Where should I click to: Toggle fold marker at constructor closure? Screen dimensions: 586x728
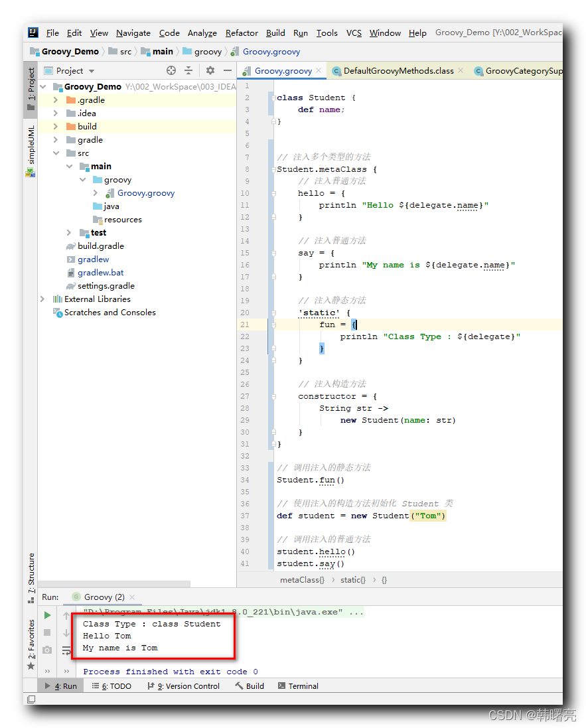tap(274, 396)
